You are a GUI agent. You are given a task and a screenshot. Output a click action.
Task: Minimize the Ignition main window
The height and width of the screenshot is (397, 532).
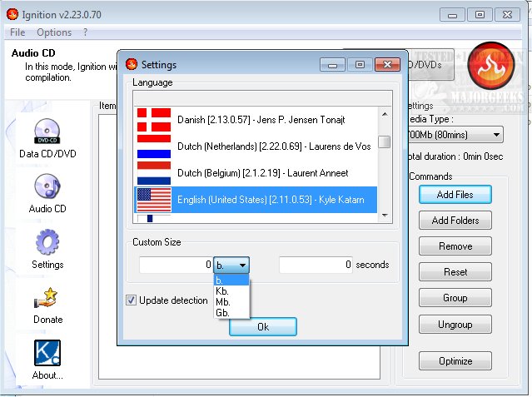click(452, 15)
